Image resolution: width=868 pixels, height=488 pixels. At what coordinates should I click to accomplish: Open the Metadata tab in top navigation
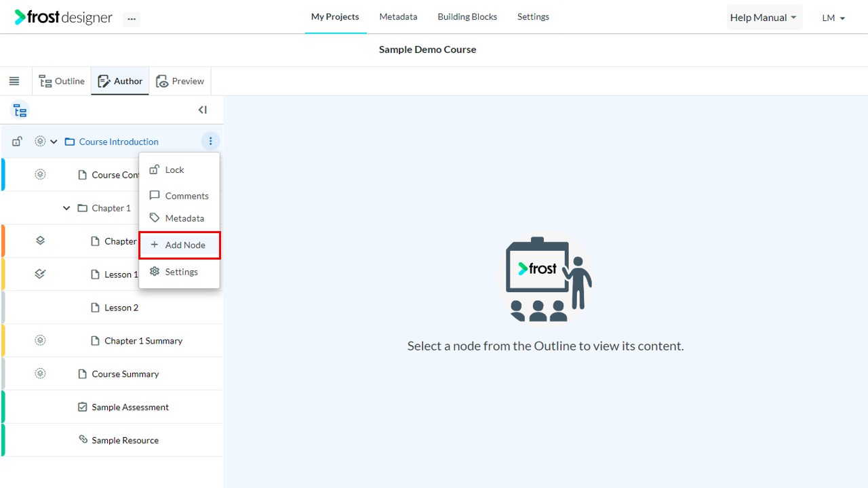click(398, 17)
